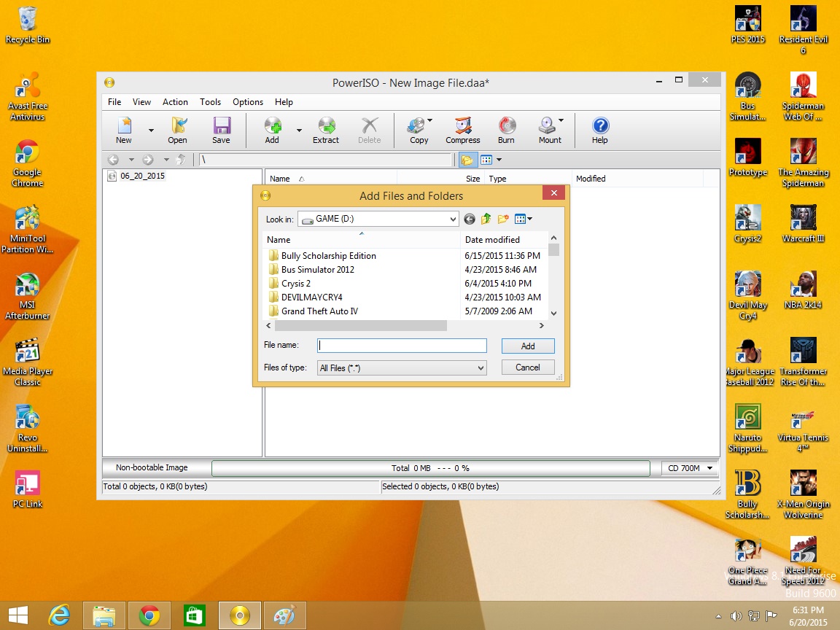840x630 pixels.
Task: Click the Cancel button in dialog
Action: (x=528, y=367)
